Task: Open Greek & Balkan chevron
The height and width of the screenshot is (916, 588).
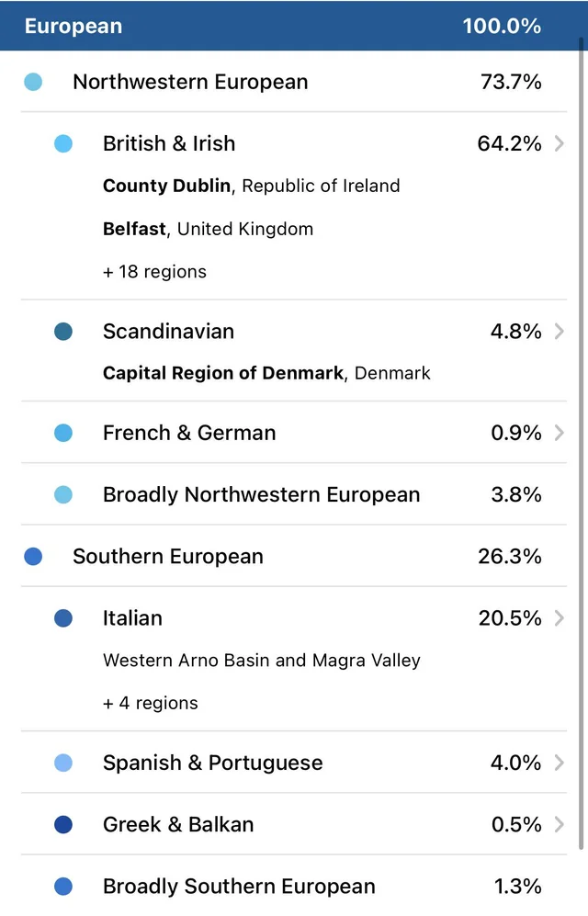Action: click(560, 824)
